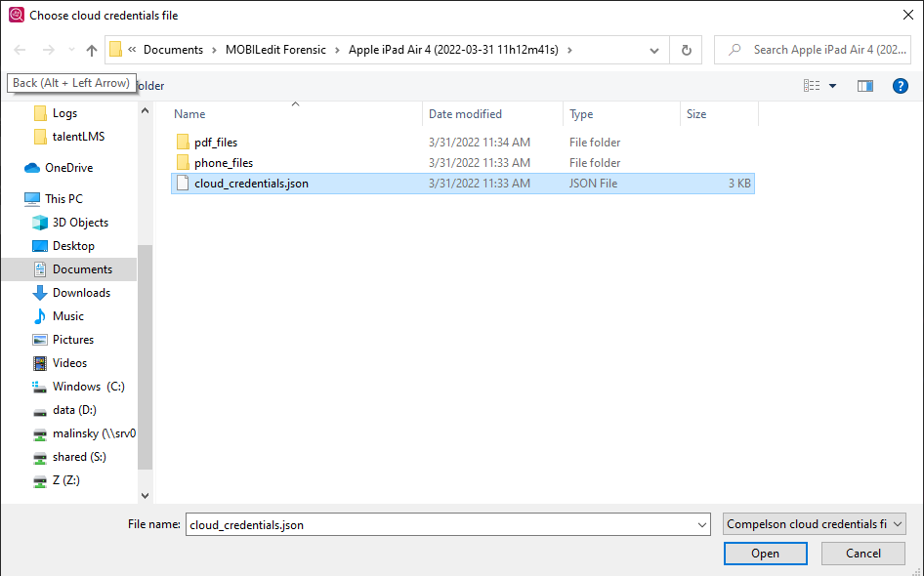Open the Help question mark icon
The image size is (924, 576).
point(901,86)
